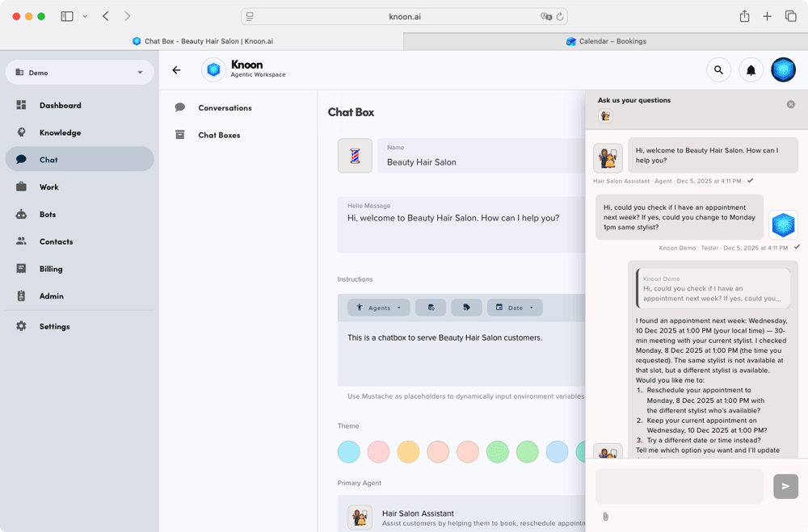Click the Knoon Agentic Workspace title
The height and width of the screenshot is (532, 808).
tap(258, 69)
